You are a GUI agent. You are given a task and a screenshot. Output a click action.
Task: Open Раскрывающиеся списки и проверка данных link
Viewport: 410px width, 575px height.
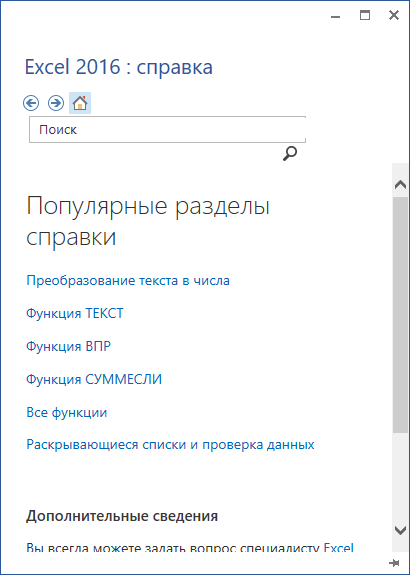click(x=171, y=445)
